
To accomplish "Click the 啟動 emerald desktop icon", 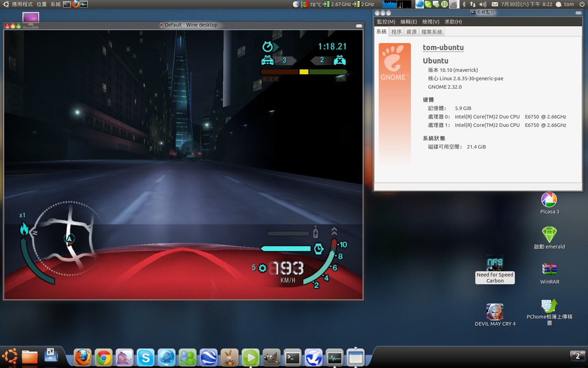I will point(549,238).
